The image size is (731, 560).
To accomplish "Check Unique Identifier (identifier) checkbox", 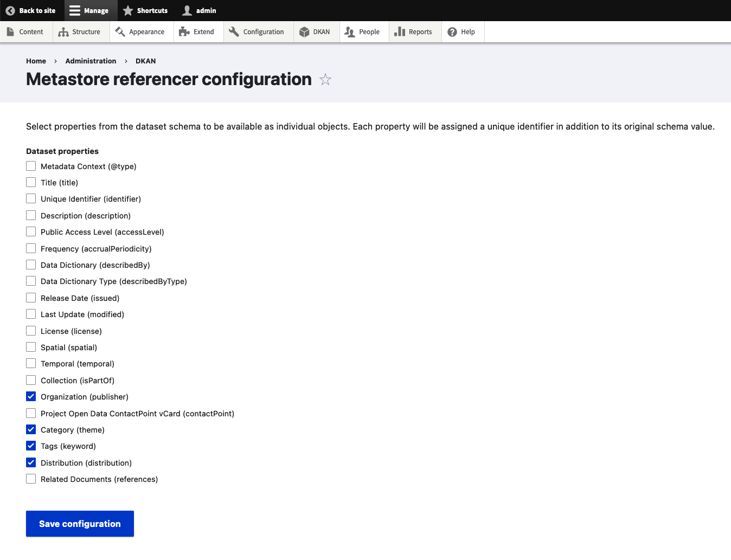I will [x=31, y=198].
